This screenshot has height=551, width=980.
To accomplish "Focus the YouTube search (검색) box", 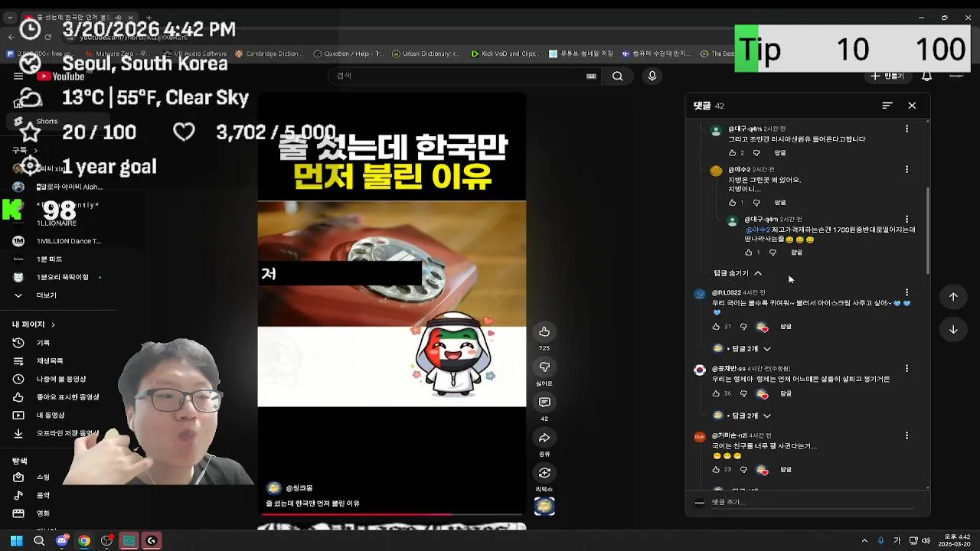I will (x=459, y=76).
